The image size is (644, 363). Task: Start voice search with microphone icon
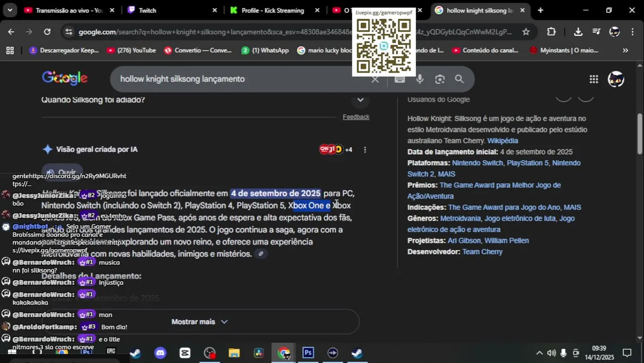click(x=420, y=79)
